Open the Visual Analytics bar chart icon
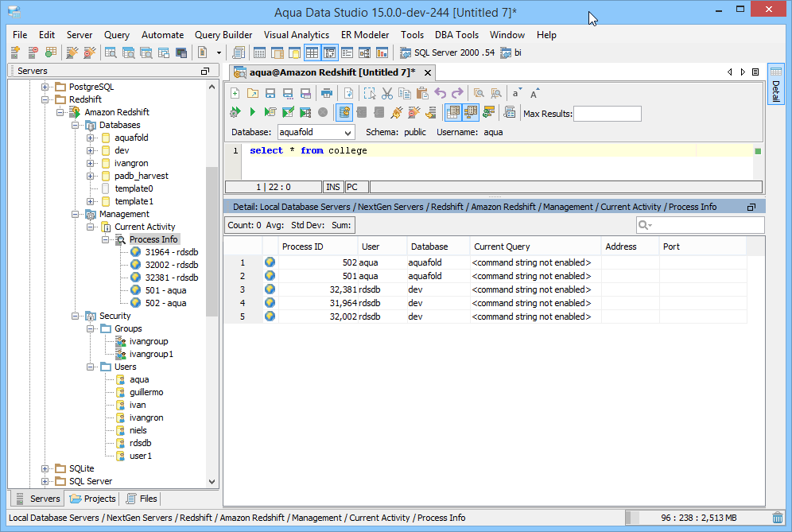Viewport: 792px width, 532px height. coord(382,52)
